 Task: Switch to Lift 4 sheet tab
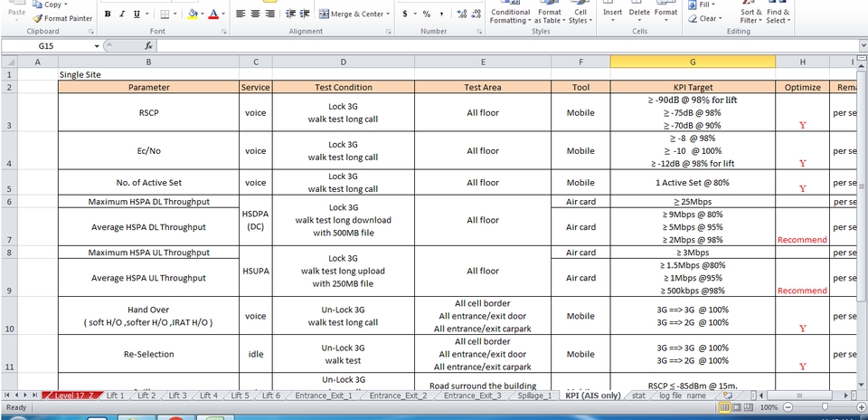(209, 395)
